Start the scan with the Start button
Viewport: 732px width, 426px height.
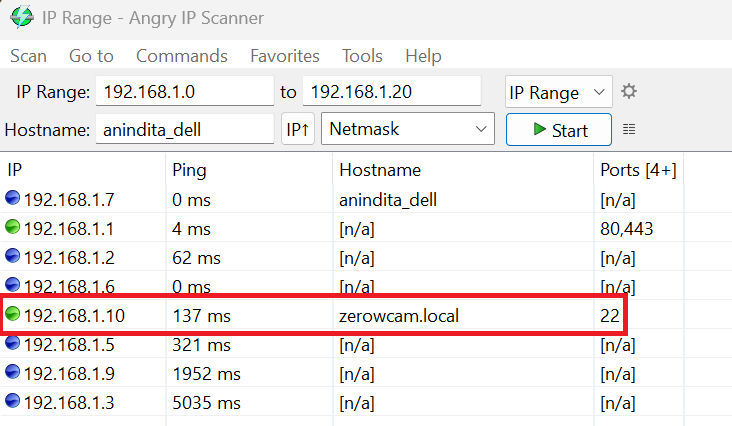(x=559, y=129)
